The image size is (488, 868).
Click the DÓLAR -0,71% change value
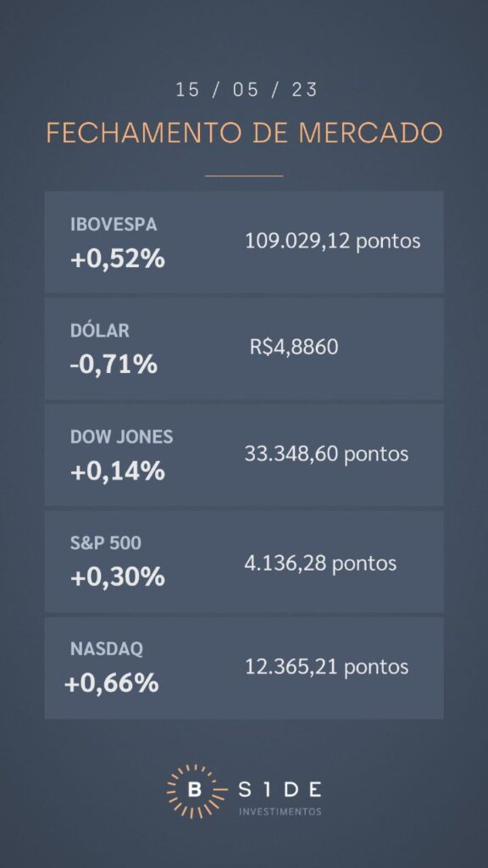114,364
